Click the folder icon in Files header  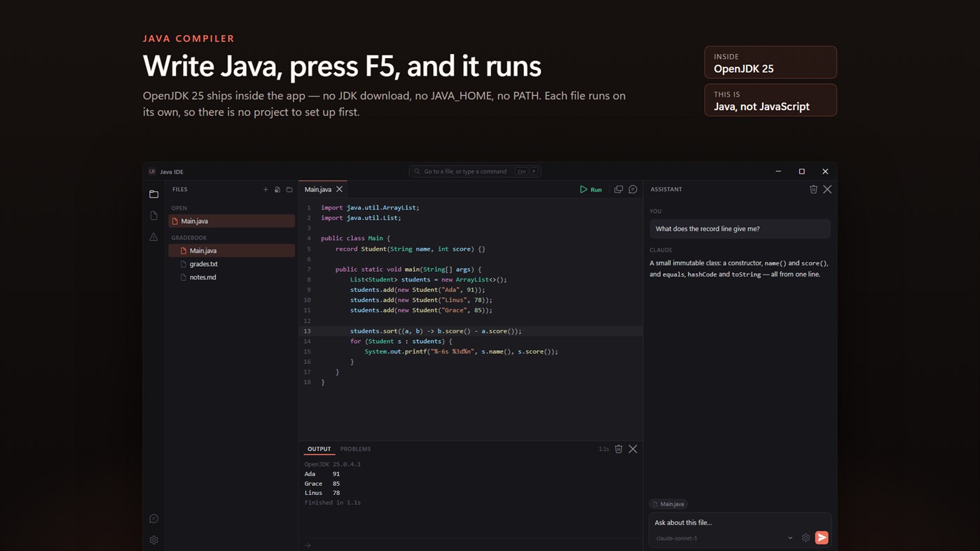pos(289,190)
